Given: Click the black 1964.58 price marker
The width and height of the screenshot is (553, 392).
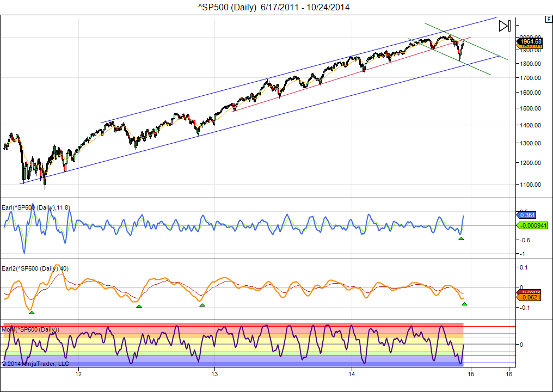Looking at the screenshot, I should pyautogui.click(x=530, y=41).
